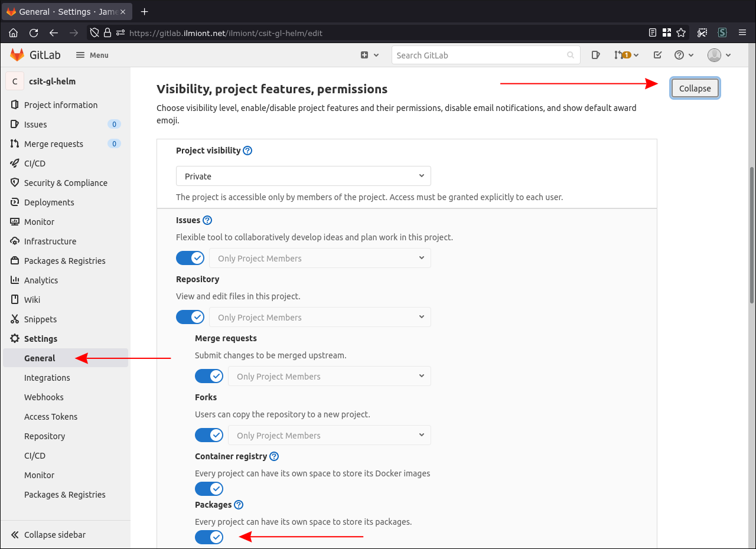756x549 pixels.
Task: Go to Packages & Registries in sidebar
Action: (65, 260)
